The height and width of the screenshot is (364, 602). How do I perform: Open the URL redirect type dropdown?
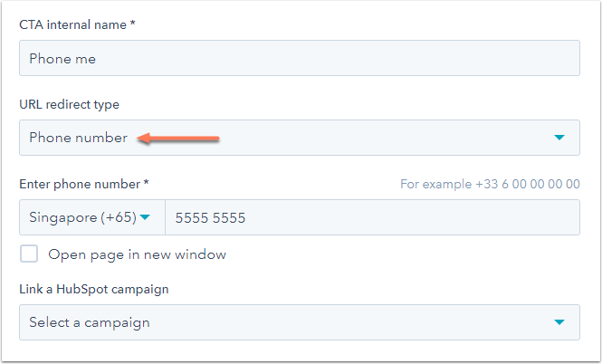click(x=299, y=138)
